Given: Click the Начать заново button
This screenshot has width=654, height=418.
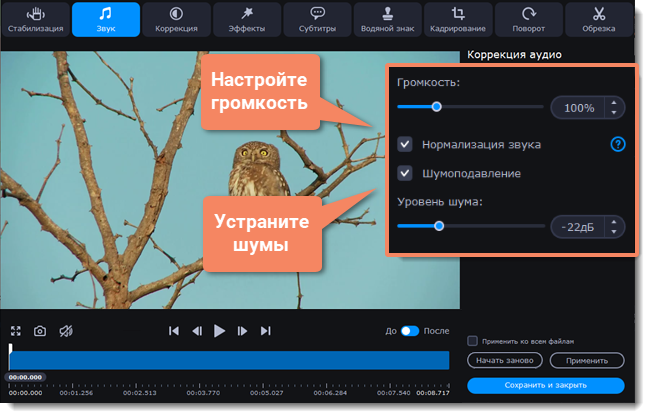Looking at the screenshot, I should (505, 360).
